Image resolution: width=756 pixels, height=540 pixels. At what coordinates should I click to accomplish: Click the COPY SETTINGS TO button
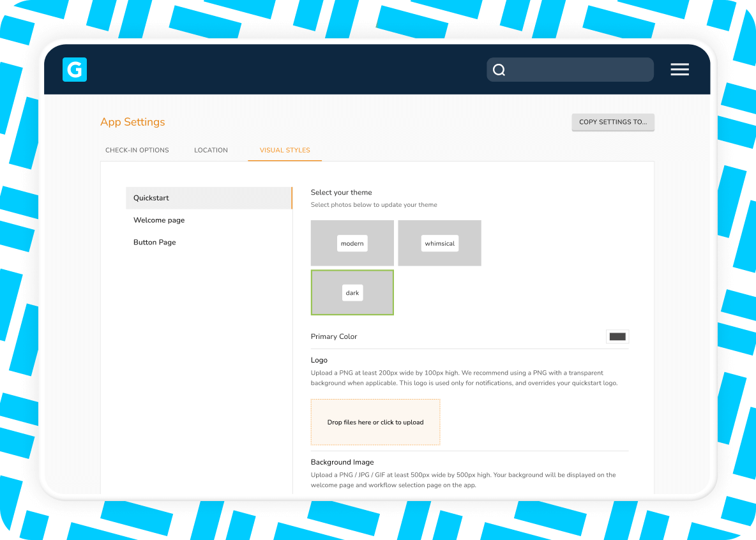(x=612, y=122)
